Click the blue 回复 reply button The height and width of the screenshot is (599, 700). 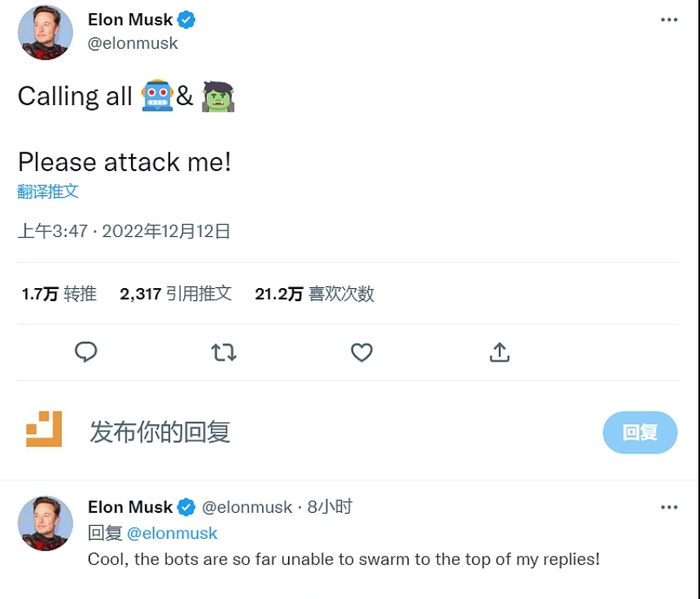coord(640,432)
